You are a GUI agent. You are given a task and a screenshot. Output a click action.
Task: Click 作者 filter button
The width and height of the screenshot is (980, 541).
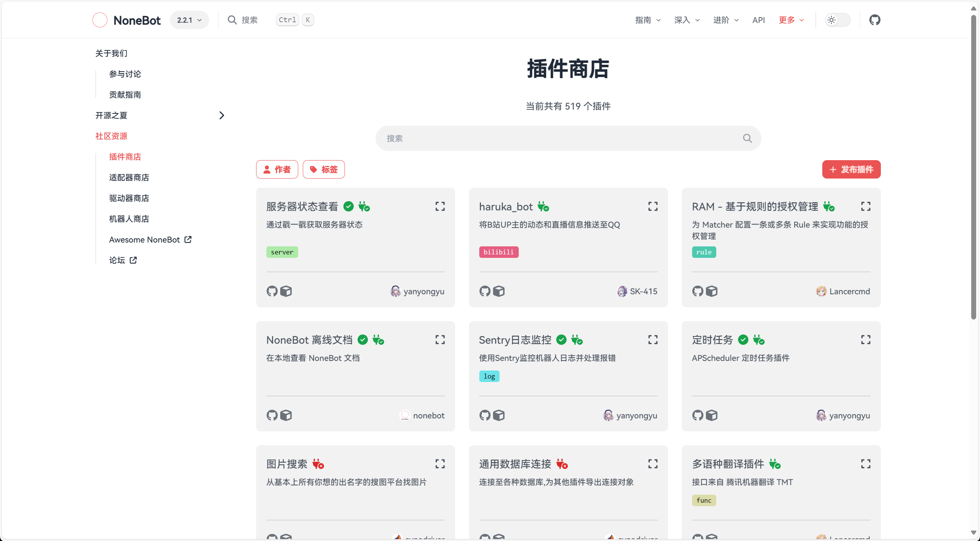pyautogui.click(x=277, y=169)
